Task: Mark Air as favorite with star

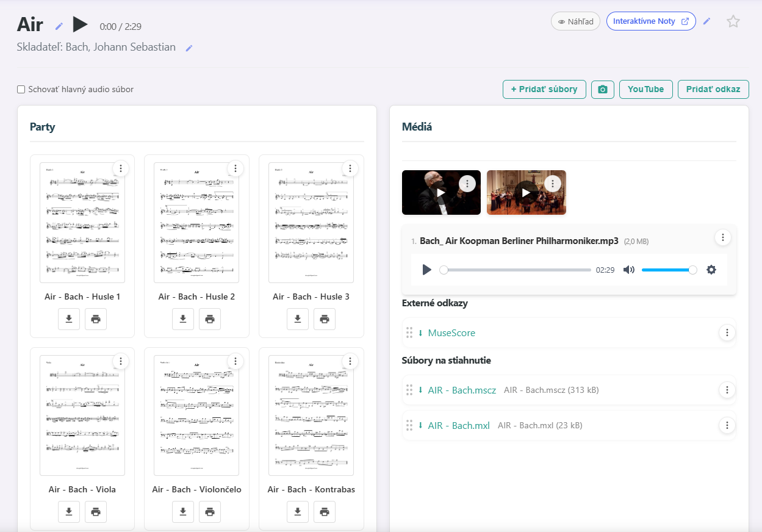Action: [x=733, y=21]
